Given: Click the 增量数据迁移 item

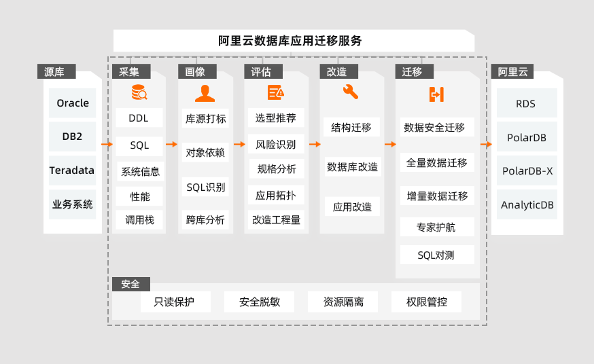Looking at the screenshot, I should tap(437, 196).
